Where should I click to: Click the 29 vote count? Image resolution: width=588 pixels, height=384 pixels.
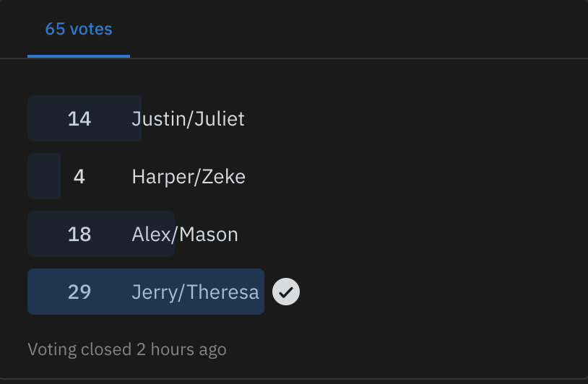(x=79, y=292)
